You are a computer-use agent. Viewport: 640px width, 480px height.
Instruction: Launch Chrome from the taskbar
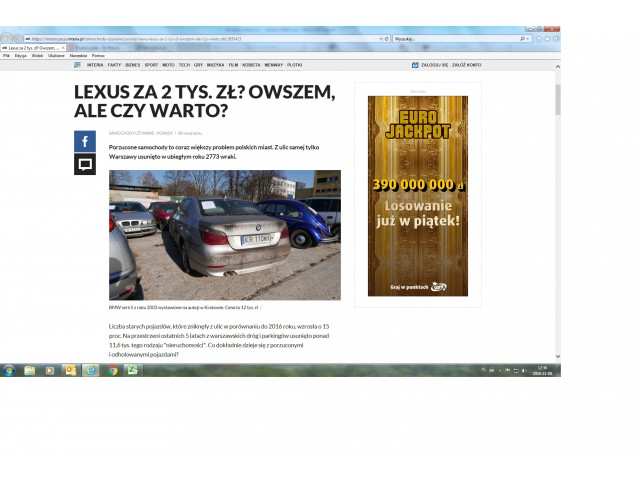[113, 370]
